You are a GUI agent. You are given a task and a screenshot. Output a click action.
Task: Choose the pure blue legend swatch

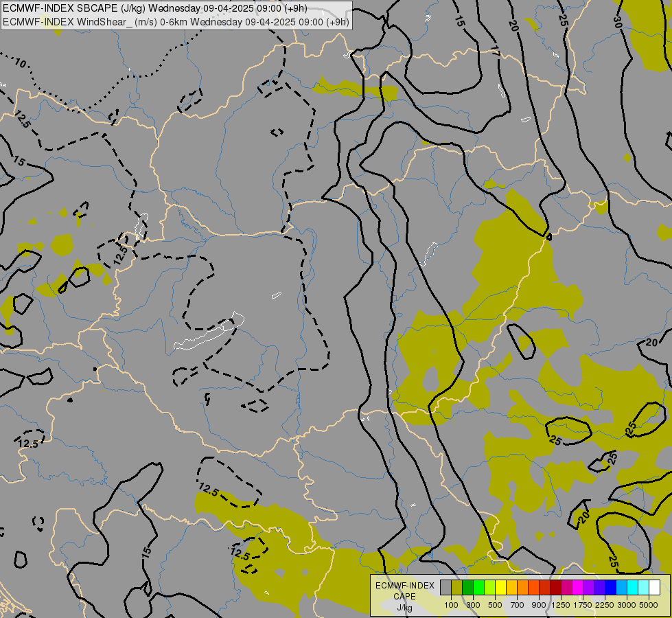[x=611, y=587]
